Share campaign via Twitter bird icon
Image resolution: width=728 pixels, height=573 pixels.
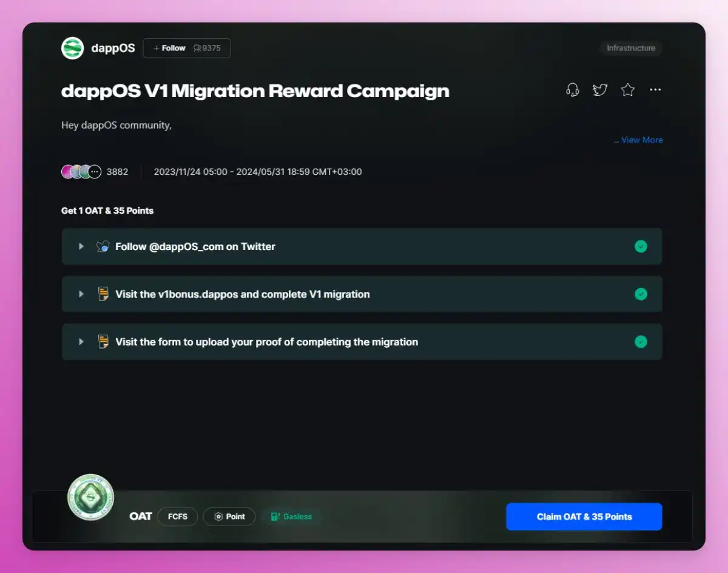point(600,90)
